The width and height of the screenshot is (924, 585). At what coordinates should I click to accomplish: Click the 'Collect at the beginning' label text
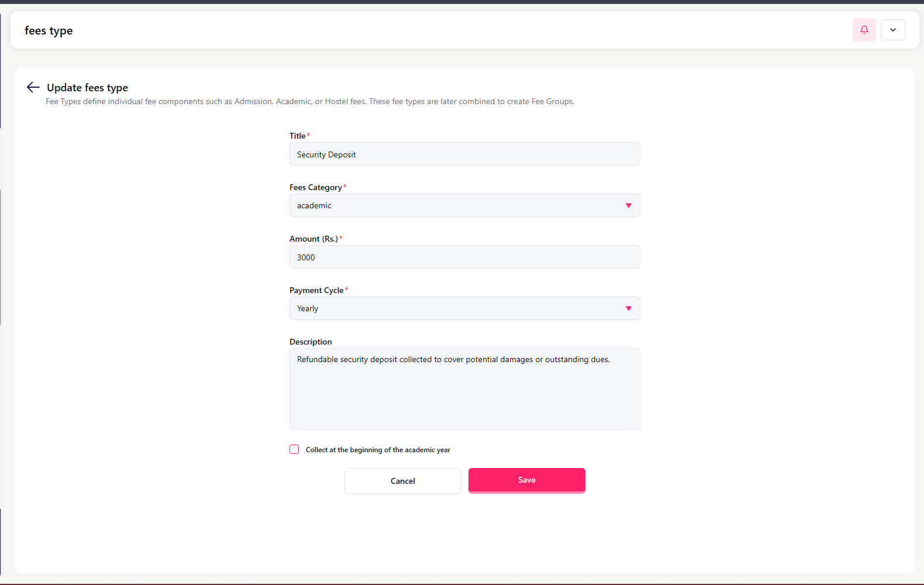(x=378, y=450)
